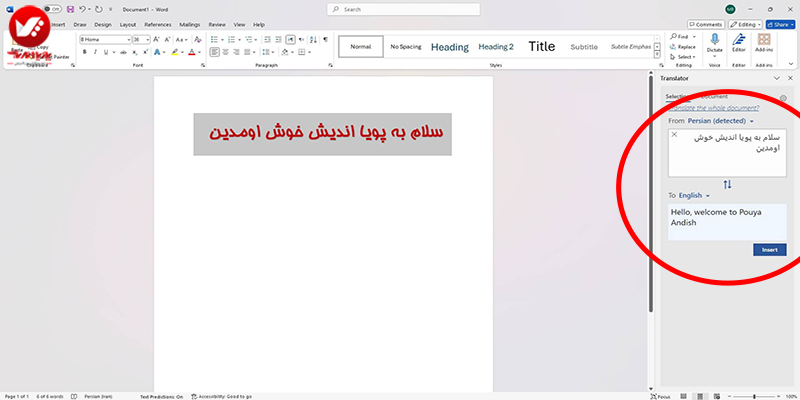Insert a numbered list

pos(231,39)
